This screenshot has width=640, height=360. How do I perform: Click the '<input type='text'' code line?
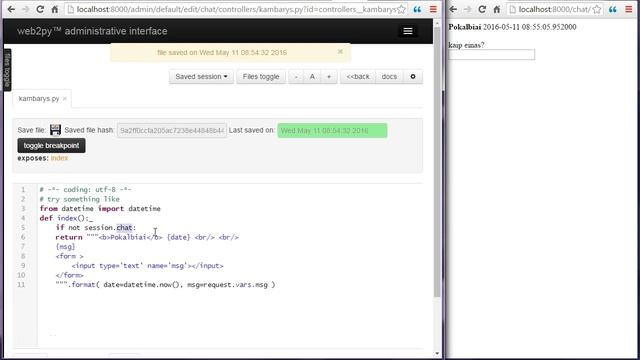(148, 266)
